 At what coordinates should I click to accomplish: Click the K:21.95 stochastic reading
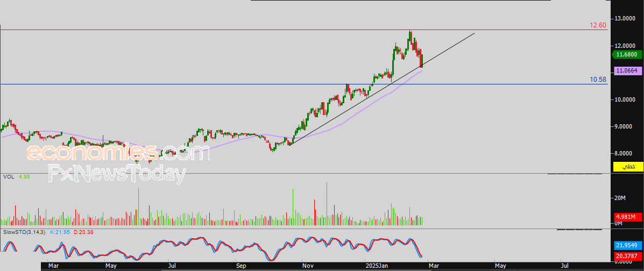click(60, 232)
